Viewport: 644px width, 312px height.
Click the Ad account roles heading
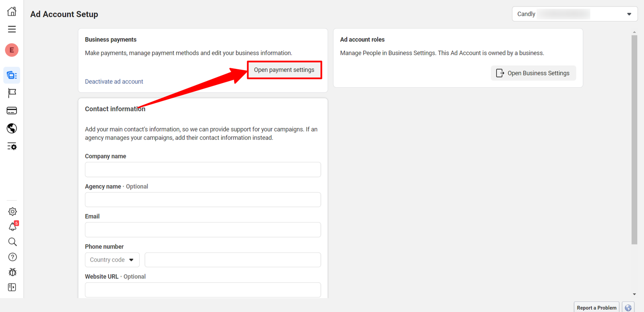tap(362, 40)
